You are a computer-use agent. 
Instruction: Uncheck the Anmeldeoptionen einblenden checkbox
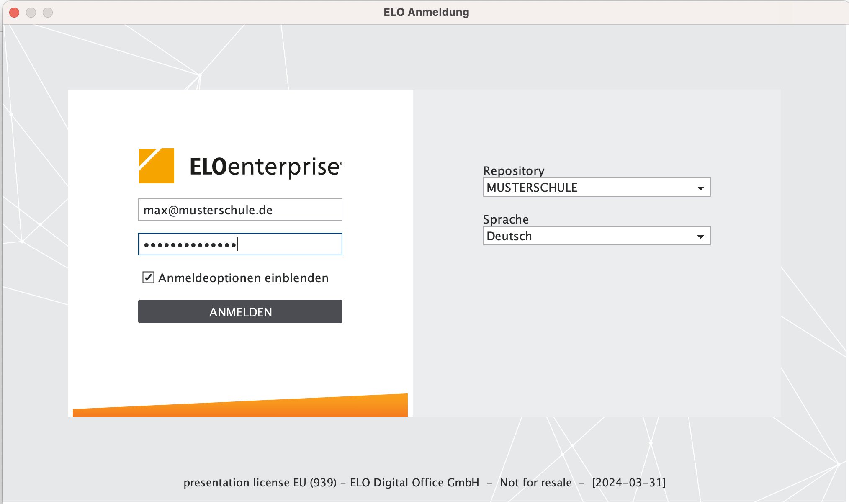[149, 278]
